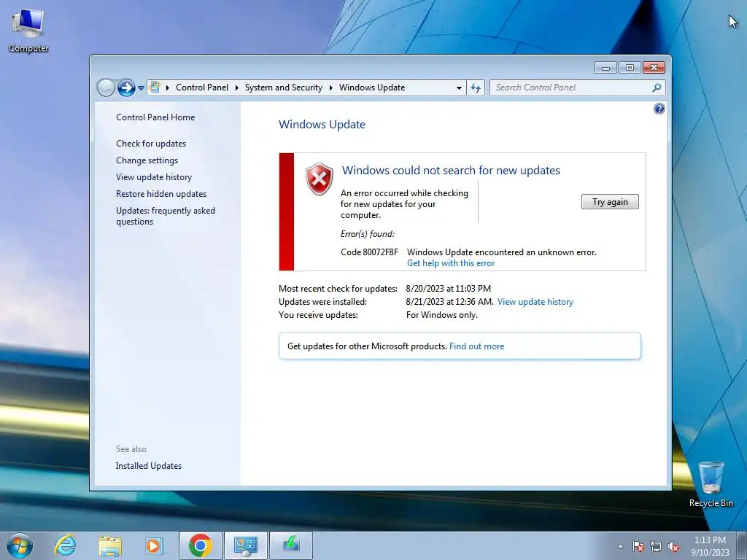Image resolution: width=747 pixels, height=560 pixels.
Task: Go to Control Panel Home
Action: tap(155, 117)
